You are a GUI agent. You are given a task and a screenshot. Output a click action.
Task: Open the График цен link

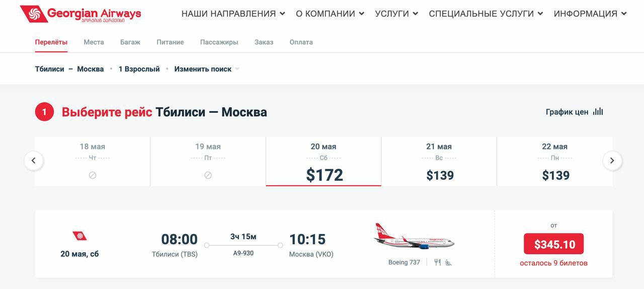tap(567, 112)
